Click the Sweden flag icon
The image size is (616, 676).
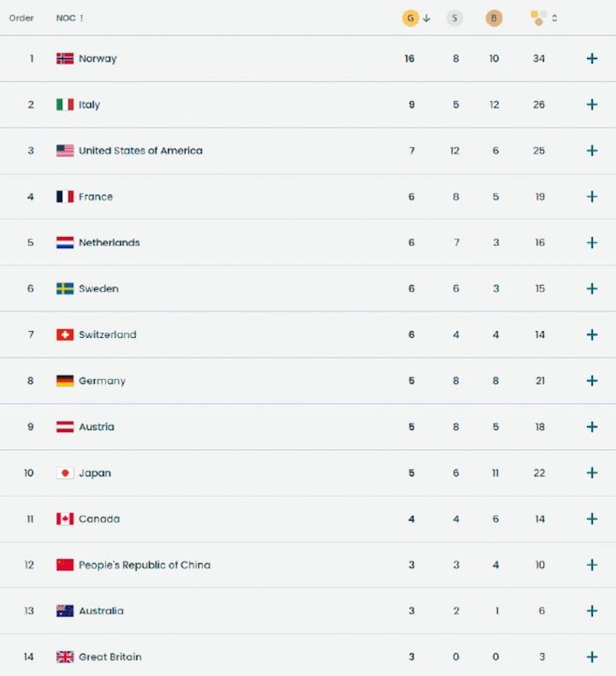[65, 288]
